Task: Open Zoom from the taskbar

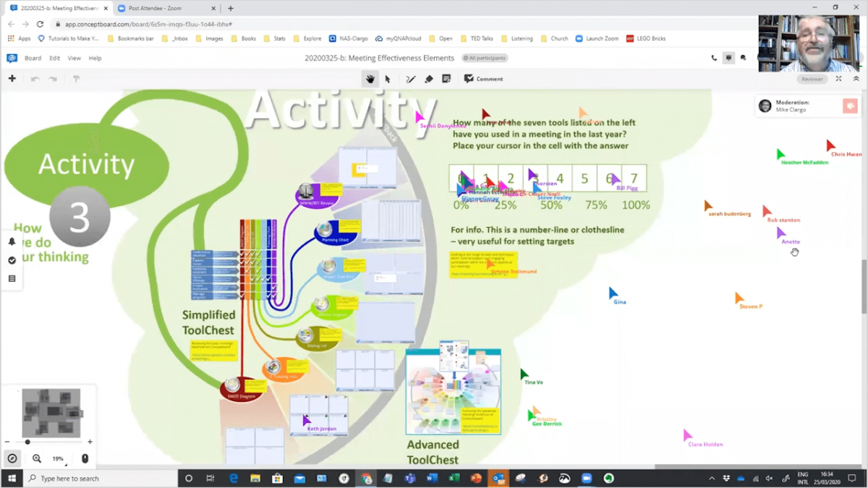Action: (x=587, y=479)
